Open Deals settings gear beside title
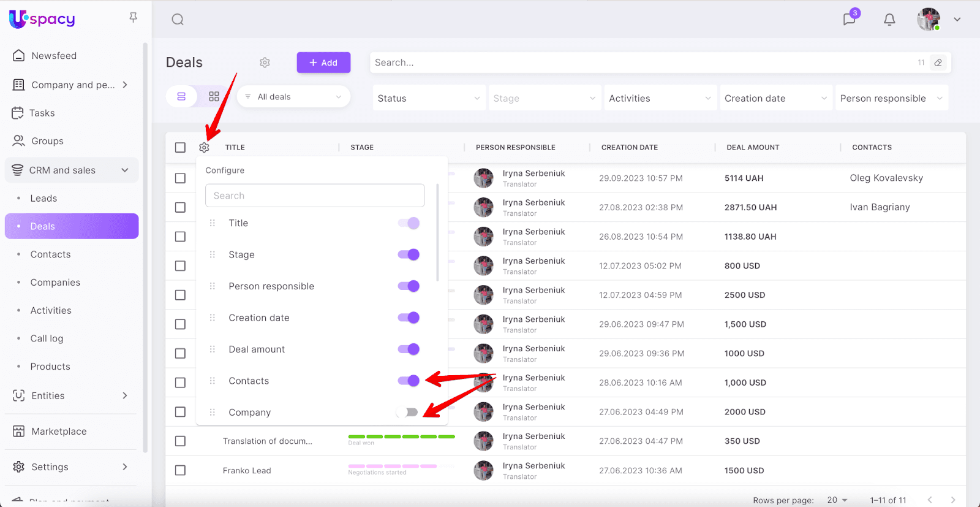The width and height of the screenshot is (980, 507). (265, 63)
